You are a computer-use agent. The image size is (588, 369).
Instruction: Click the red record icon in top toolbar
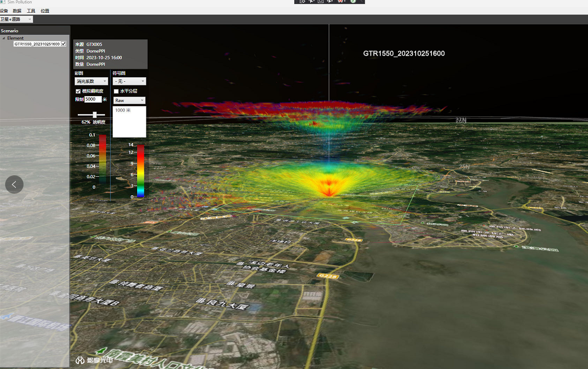tap(341, 2)
